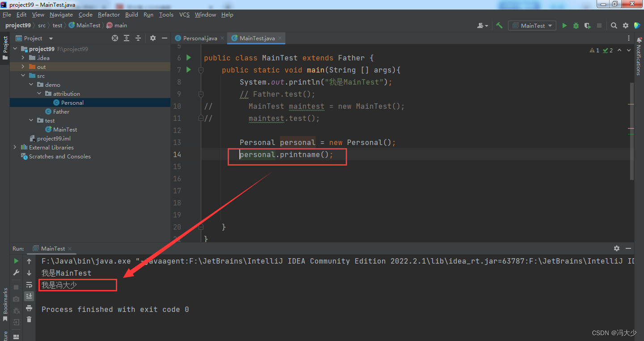Start Debug mode with the bug icon
The width and height of the screenshot is (644, 341).
click(x=576, y=26)
